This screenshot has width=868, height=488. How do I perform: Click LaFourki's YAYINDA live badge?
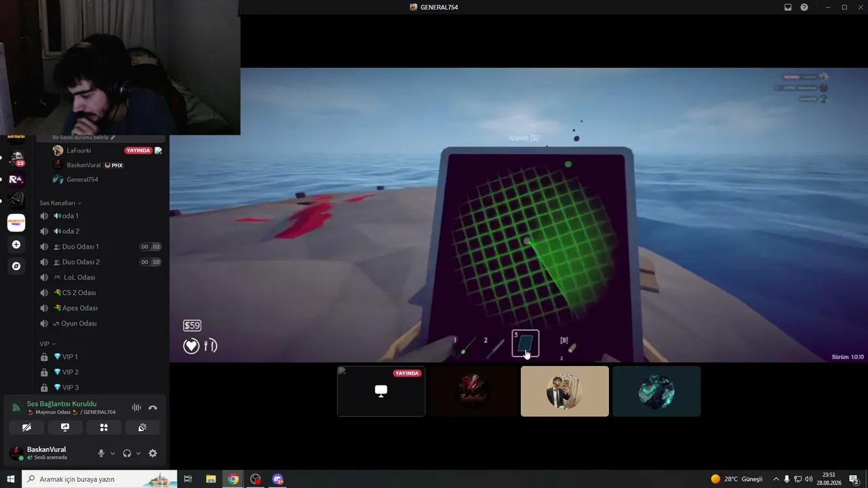138,150
